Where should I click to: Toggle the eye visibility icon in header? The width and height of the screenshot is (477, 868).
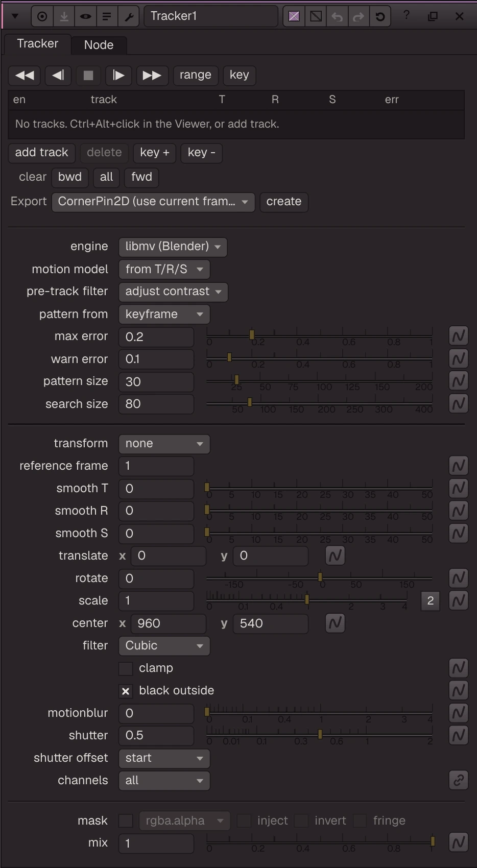point(85,16)
